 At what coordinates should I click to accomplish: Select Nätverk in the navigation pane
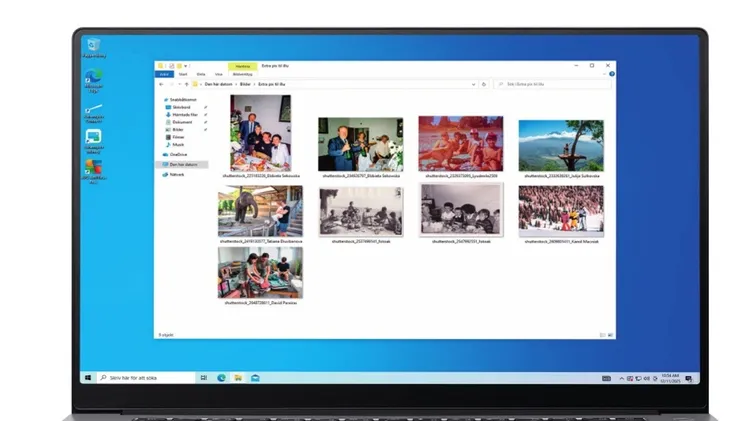point(176,174)
